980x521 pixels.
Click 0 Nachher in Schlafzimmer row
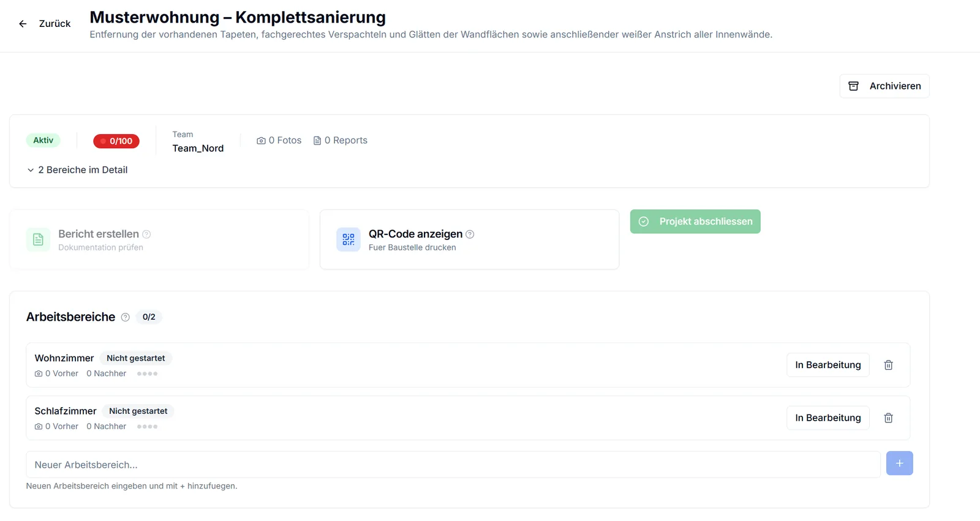tap(107, 426)
